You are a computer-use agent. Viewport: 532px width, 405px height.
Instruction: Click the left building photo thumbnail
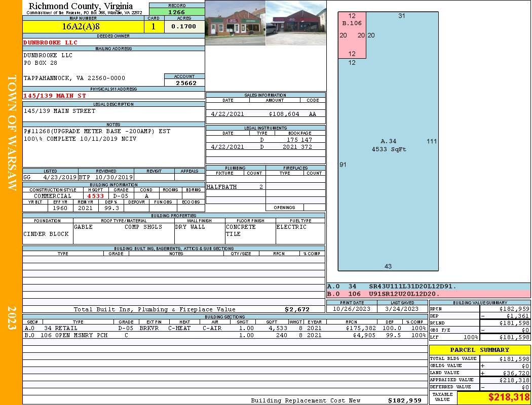coord(235,23)
